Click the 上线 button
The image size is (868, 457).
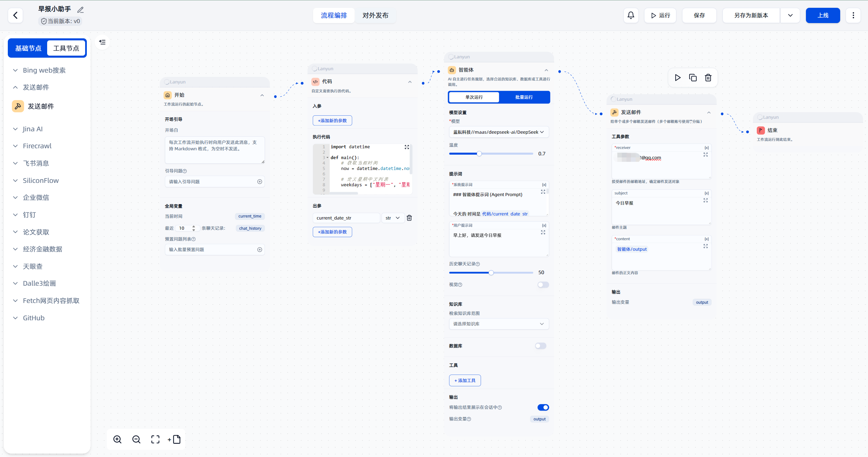click(x=823, y=15)
